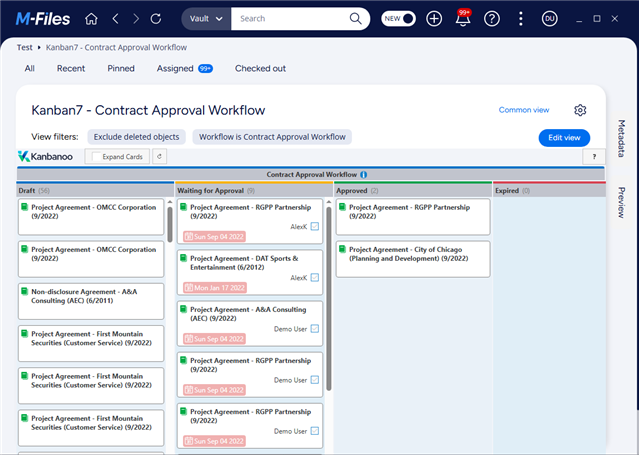The width and height of the screenshot is (639, 455).
Task: Toggle the NEW interface switch
Action: [398, 19]
